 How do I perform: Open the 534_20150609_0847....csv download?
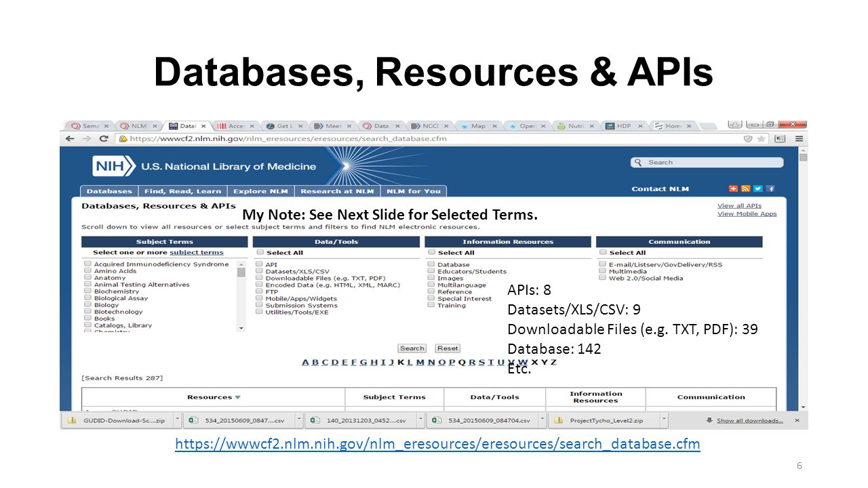click(x=239, y=420)
